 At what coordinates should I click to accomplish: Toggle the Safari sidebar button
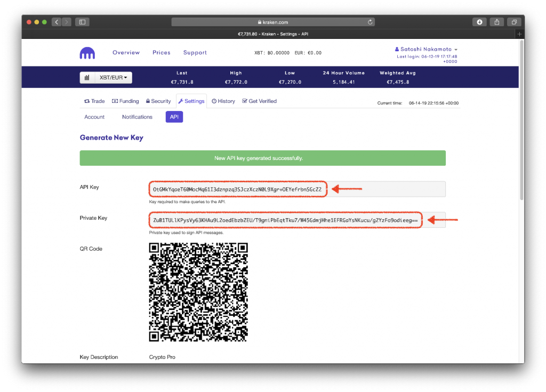[83, 22]
